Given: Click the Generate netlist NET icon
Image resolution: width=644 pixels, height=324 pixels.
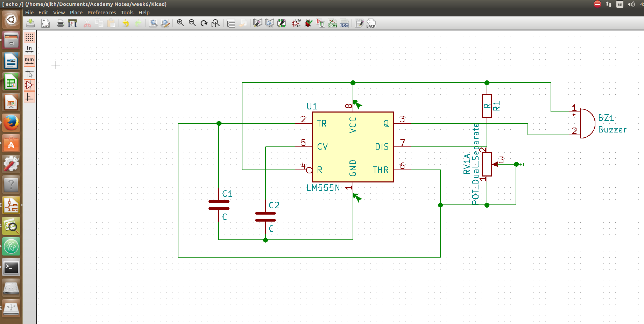Looking at the screenshot, I should click(332, 23).
